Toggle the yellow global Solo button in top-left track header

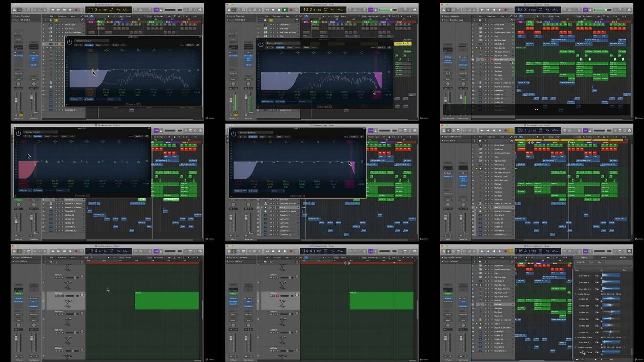pos(56,20)
